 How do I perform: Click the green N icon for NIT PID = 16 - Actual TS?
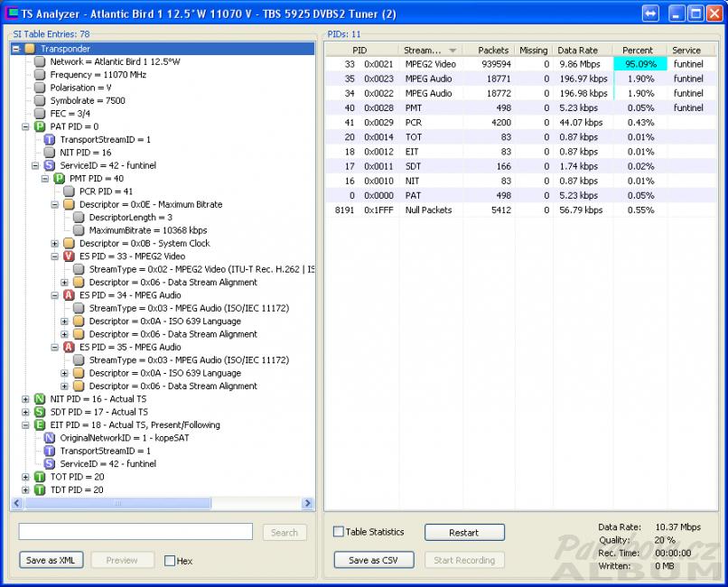tap(40, 399)
